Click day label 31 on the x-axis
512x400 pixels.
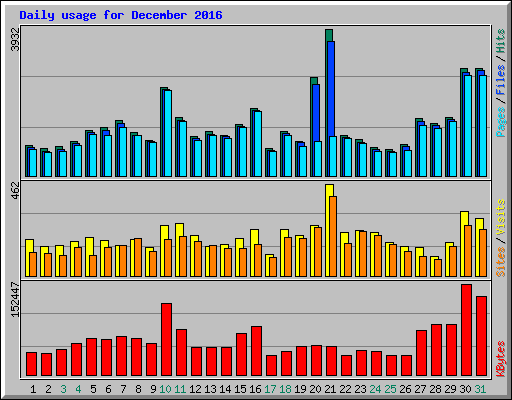point(480,389)
